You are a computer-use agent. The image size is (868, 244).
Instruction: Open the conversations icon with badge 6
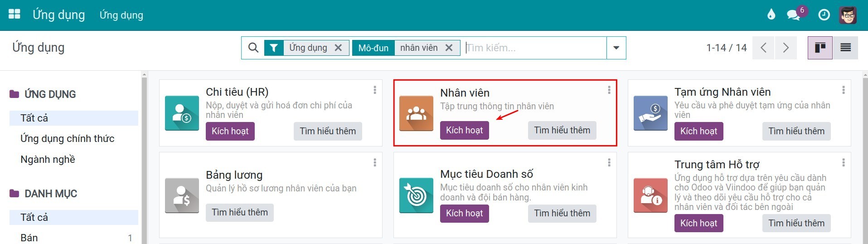point(794,15)
